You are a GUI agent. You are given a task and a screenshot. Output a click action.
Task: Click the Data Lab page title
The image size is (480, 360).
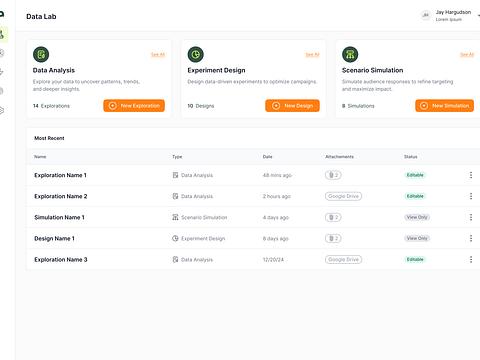tap(41, 17)
